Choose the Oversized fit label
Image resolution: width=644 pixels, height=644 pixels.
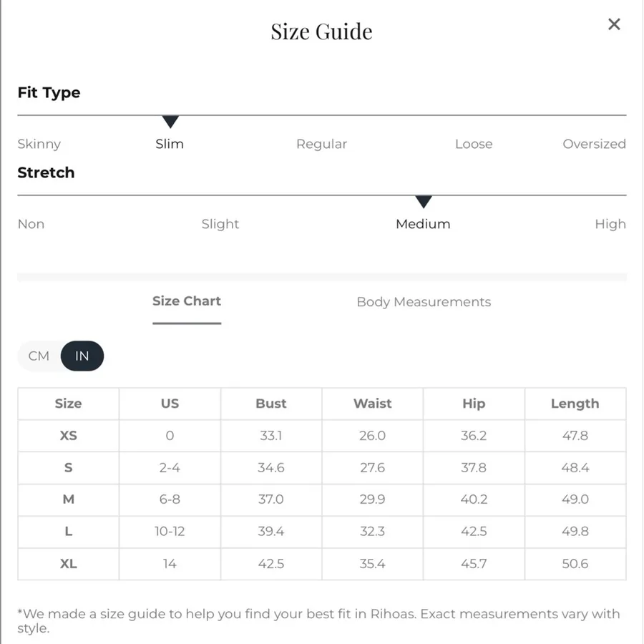click(x=595, y=144)
